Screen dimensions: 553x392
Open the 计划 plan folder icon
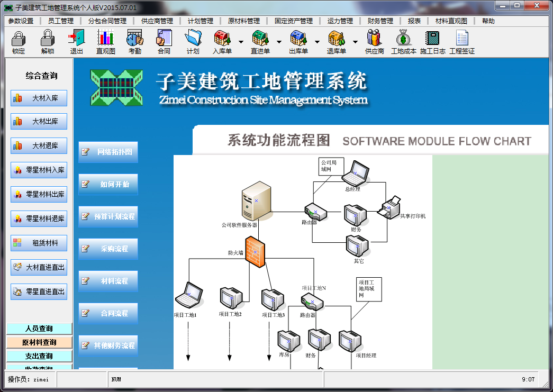pyautogui.click(x=193, y=42)
